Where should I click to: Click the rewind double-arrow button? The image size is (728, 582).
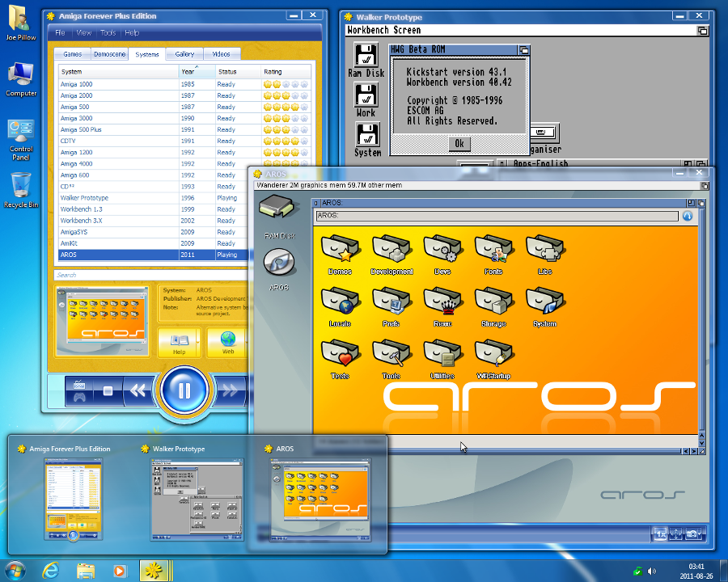coord(138,392)
